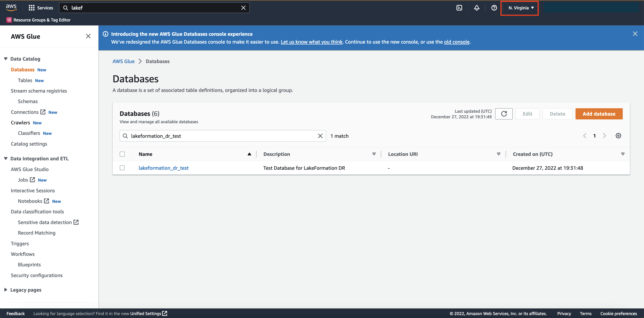644x318 pixels.
Task: Clear the top search bar text
Action: coord(243,8)
